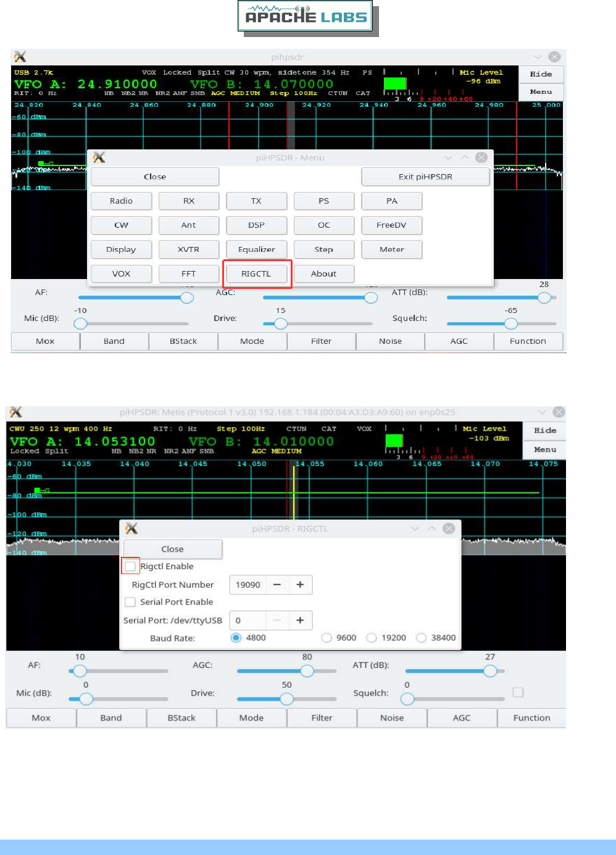Increase RigCtl Port Number with plus
The height and width of the screenshot is (855, 616).
(300, 585)
